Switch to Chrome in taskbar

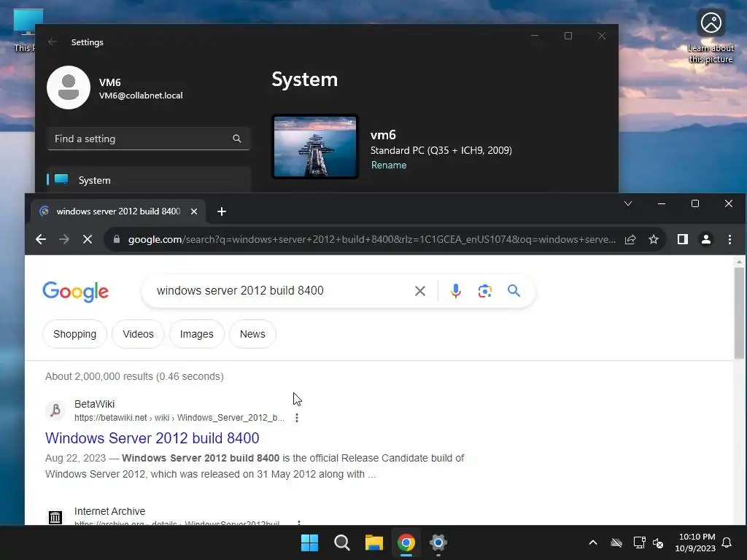tap(406, 542)
